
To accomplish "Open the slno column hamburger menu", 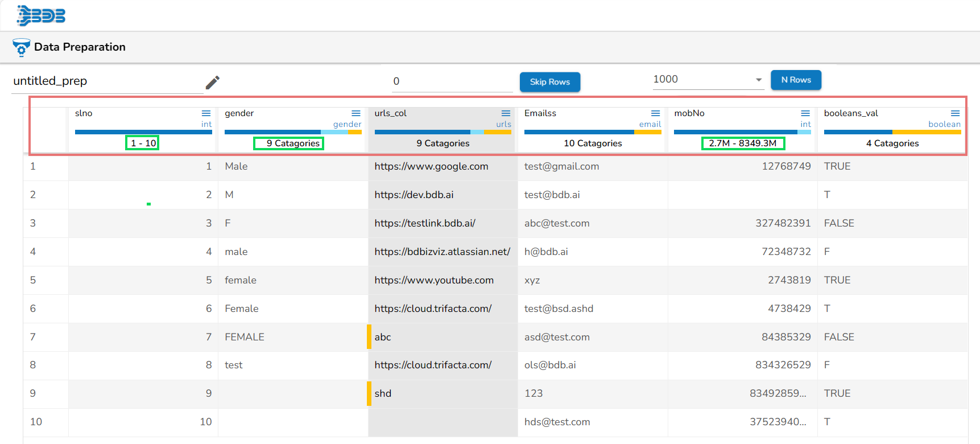I will pyautogui.click(x=206, y=113).
